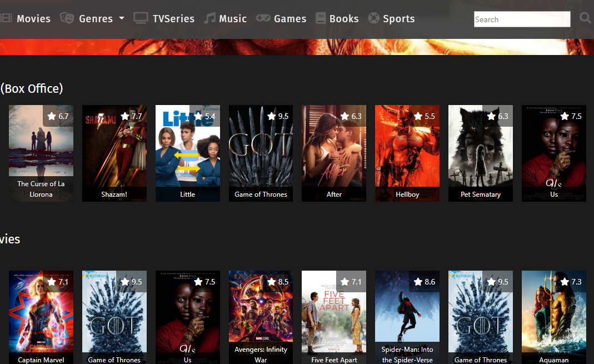Image resolution: width=594 pixels, height=364 pixels.
Task: Click the Hellboy title label
Action: pyautogui.click(x=407, y=195)
